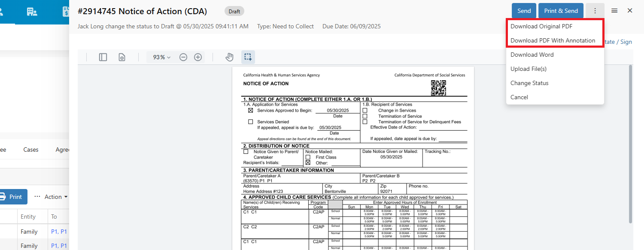
Task: Zoom out with the minus circle icon
Action: (x=183, y=57)
